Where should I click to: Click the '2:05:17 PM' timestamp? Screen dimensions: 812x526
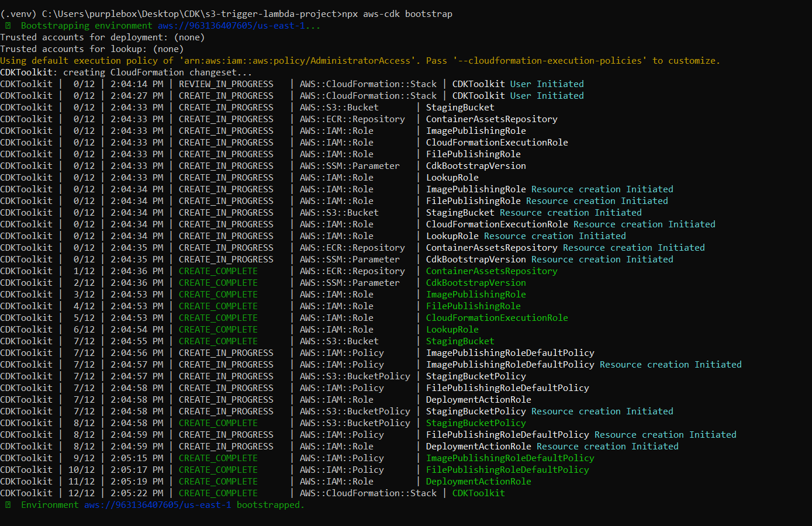(137, 470)
